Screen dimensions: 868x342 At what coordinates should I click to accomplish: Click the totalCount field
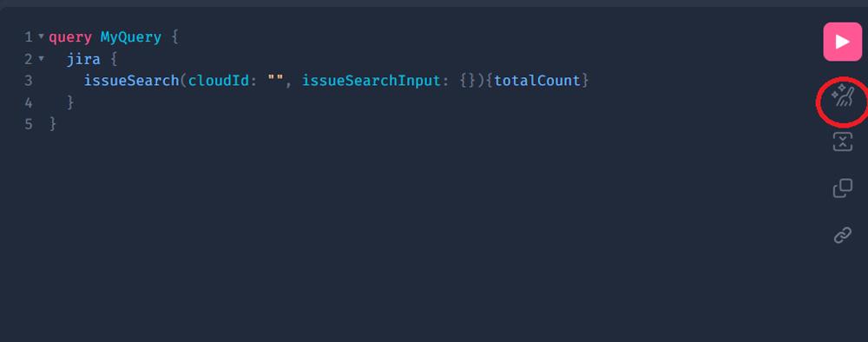pos(537,81)
